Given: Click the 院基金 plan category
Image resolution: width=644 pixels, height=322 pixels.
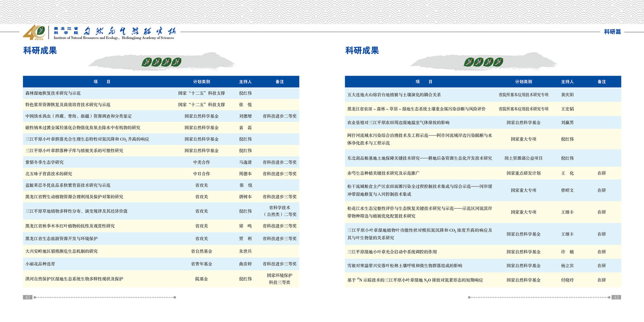Looking at the screenshot, I should [x=202, y=279].
